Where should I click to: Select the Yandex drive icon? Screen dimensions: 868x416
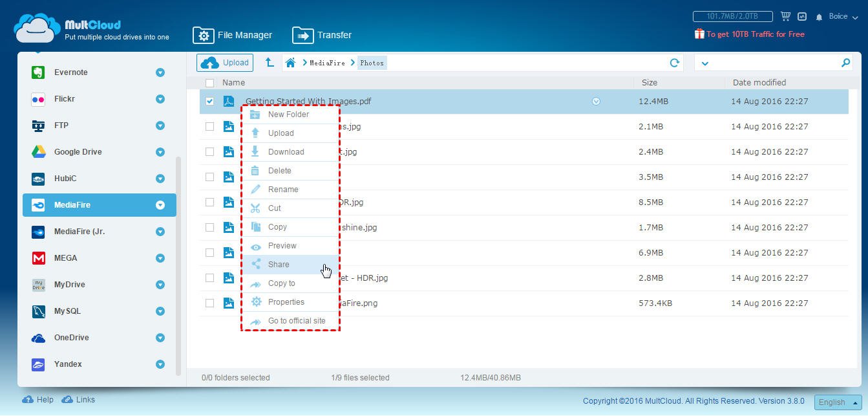(38, 364)
